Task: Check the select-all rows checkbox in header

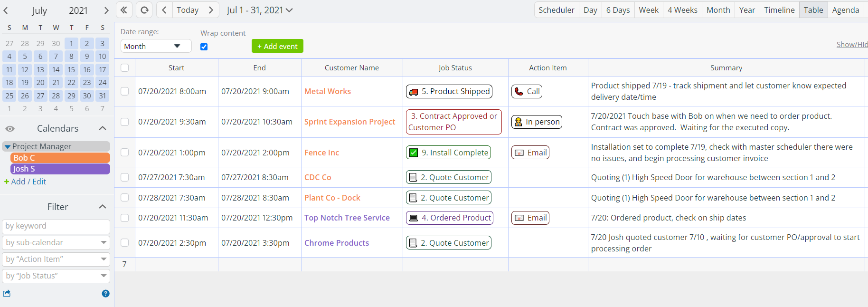Action: pos(125,67)
